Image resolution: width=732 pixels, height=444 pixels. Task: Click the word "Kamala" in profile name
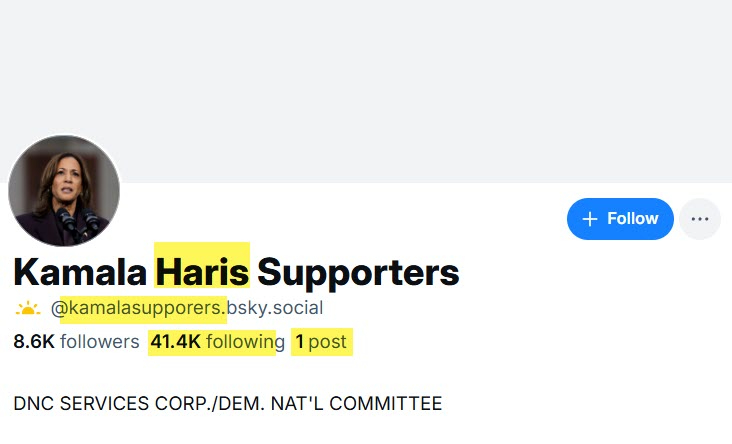(x=80, y=271)
